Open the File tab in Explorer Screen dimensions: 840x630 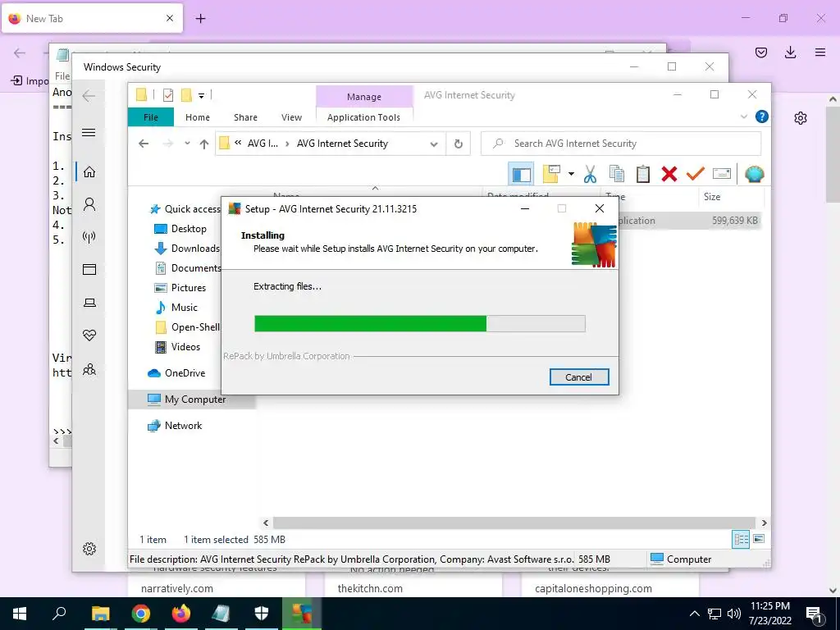coord(151,117)
